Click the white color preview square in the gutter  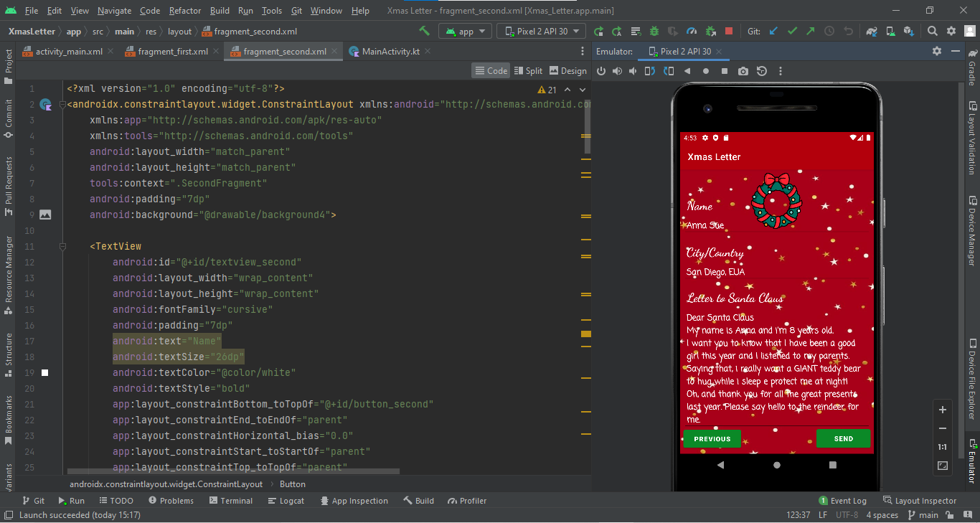coord(44,372)
